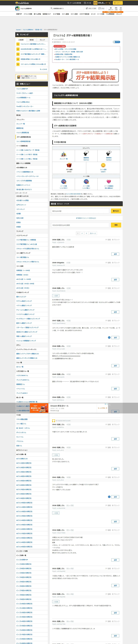Image resolution: width=138 pixels, height=644 pixels.
Task: Click the ご意見 mail icon
Action: tap(116, 8)
